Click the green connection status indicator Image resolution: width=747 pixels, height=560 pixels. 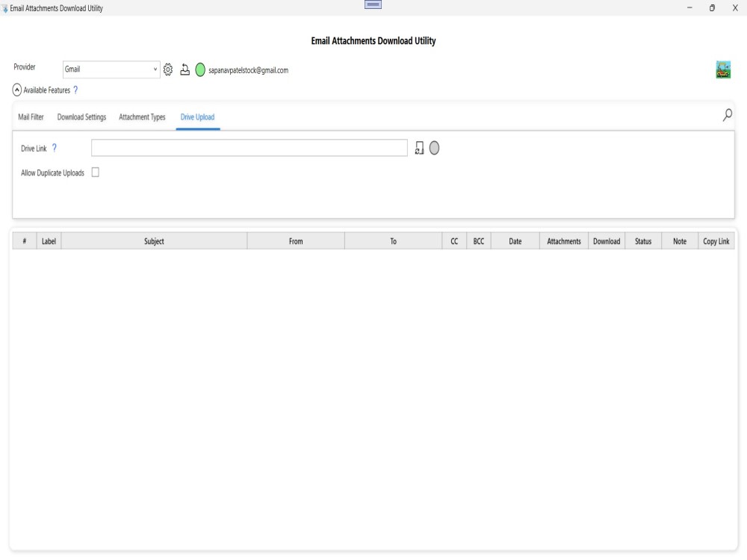click(x=200, y=70)
